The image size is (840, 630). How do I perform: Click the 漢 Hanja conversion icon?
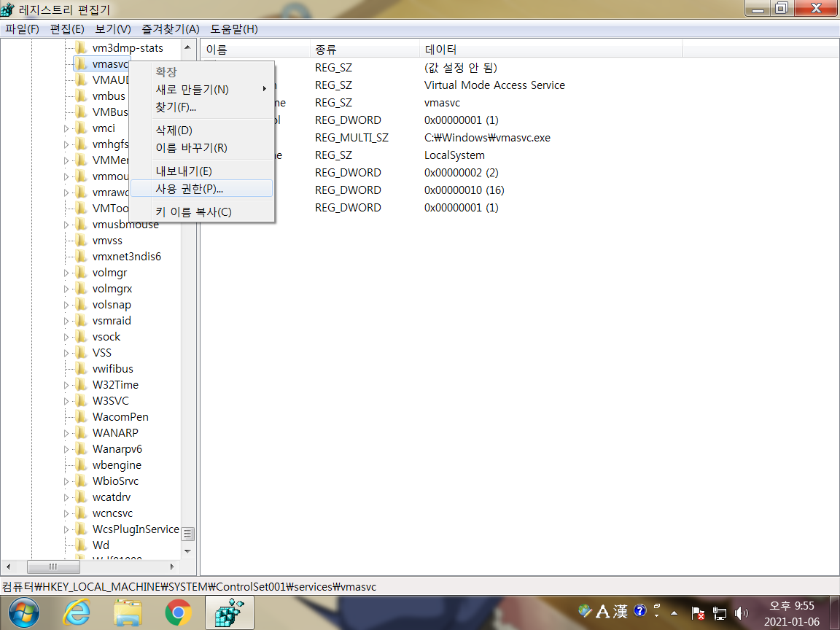[x=621, y=611]
